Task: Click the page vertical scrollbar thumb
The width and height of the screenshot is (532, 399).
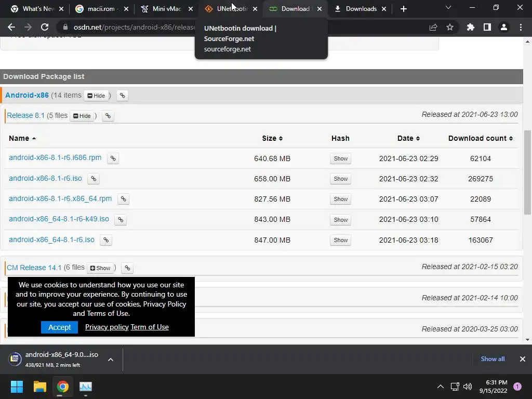Action: pos(527,172)
